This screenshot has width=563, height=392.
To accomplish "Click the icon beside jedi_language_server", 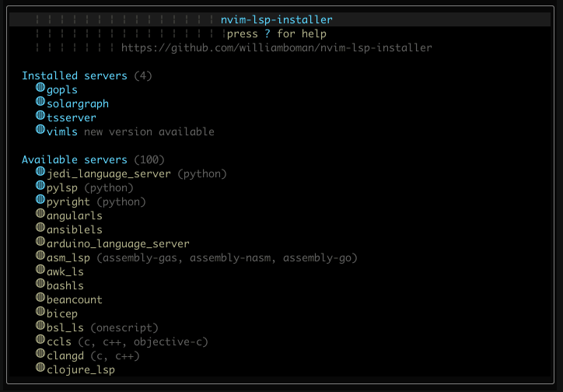I will point(40,173).
